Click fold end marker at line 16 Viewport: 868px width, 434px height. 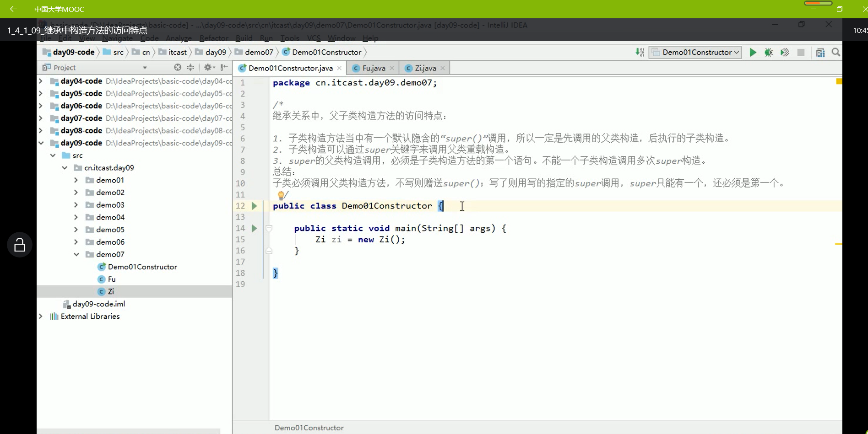pyautogui.click(x=269, y=251)
